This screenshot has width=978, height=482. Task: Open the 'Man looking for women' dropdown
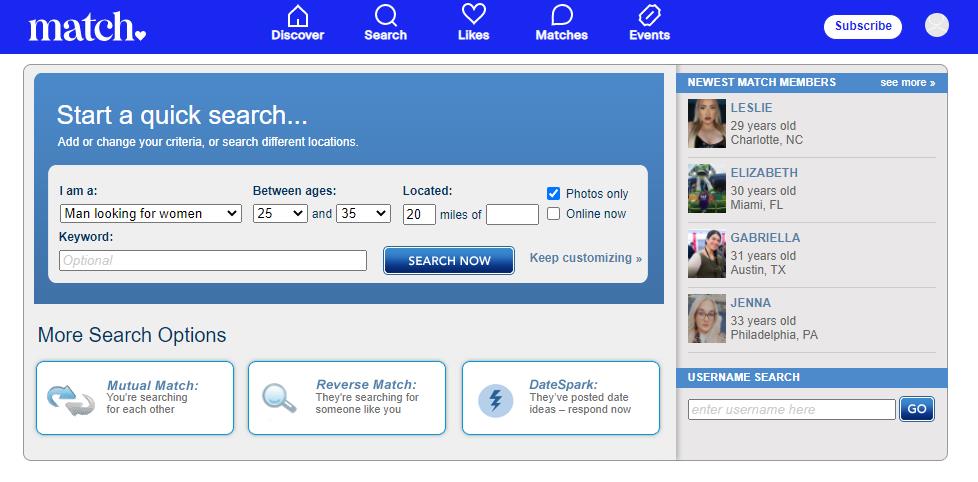150,213
